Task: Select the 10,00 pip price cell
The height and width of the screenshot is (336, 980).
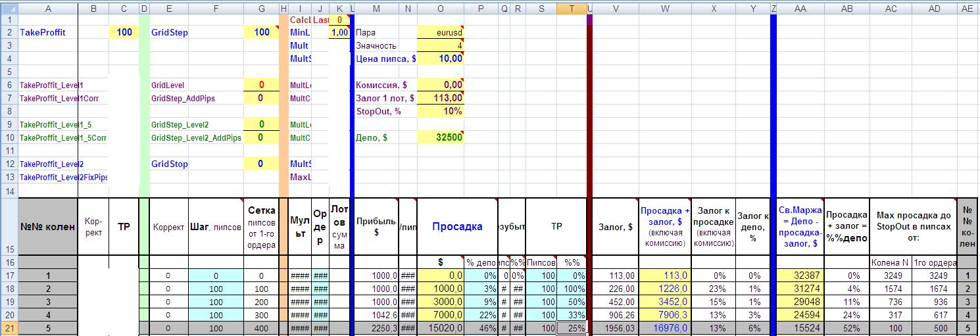Action: (440, 59)
